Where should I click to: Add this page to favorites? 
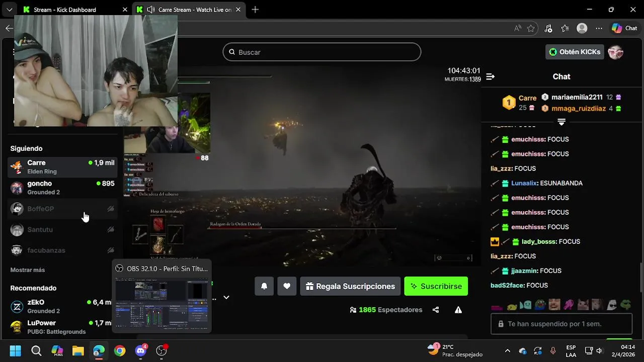531,28
